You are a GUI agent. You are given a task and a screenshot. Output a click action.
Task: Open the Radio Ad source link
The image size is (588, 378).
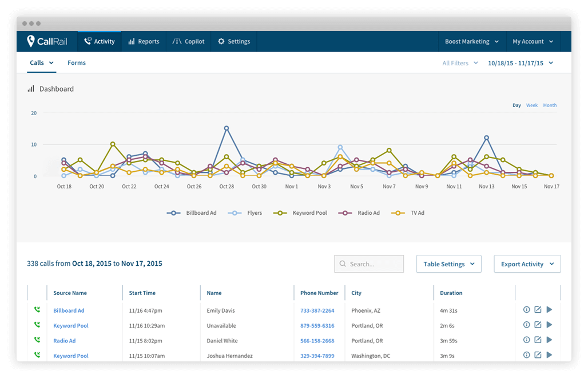coord(65,340)
